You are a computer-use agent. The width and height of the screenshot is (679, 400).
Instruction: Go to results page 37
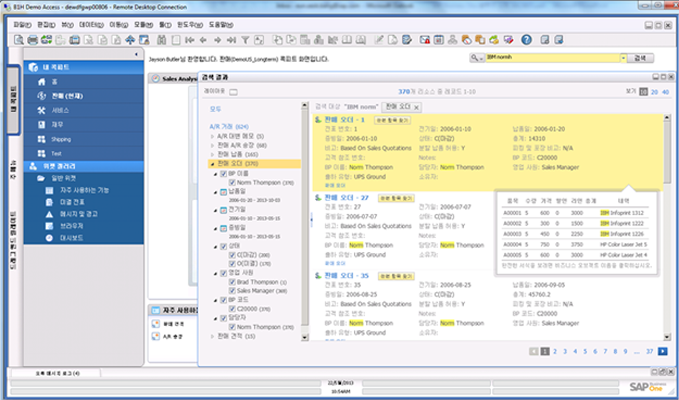pyautogui.click(x=649, y=352)
